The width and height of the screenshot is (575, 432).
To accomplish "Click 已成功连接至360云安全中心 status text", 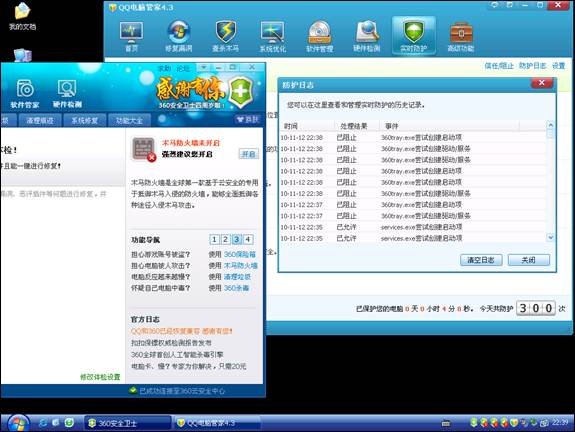I will click(x=182, y=391).
